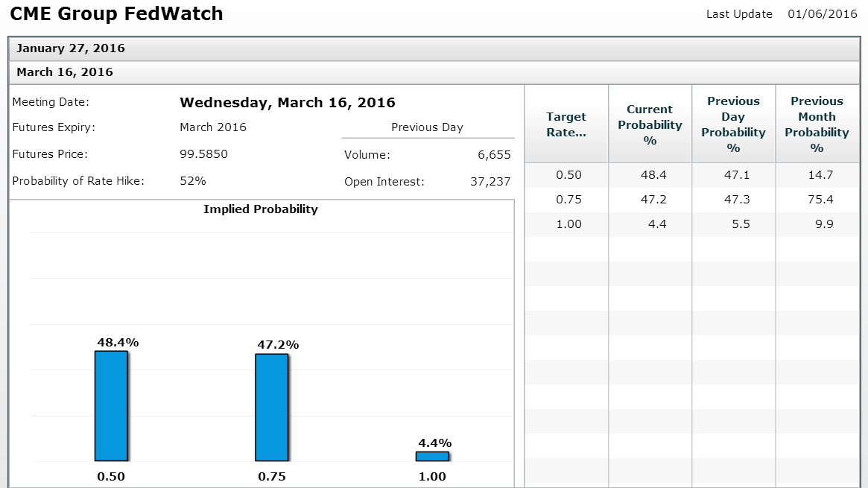Click the 01/06/2016 last update date
The image size is (868, 488).
tap(823, 14)
